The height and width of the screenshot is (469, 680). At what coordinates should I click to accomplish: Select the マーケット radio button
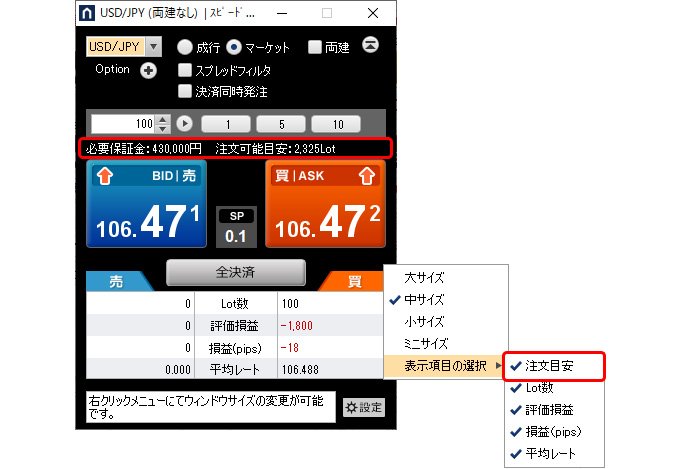click(234, 47)
